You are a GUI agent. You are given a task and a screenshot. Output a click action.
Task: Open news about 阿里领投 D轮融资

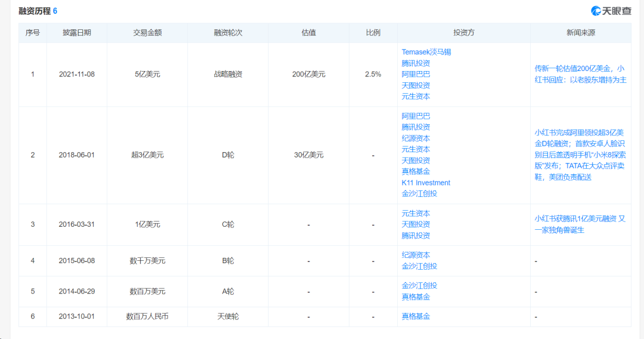tap(580, 155)
